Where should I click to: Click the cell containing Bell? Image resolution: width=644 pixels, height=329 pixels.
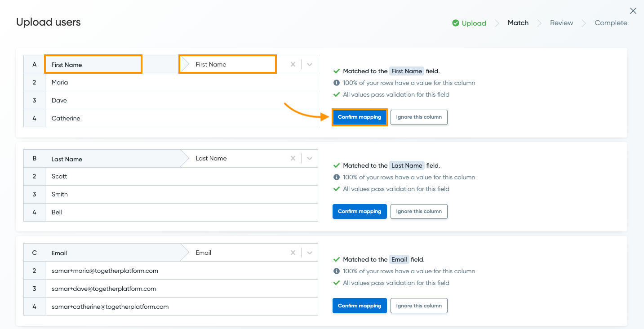(x=182, y=212)
